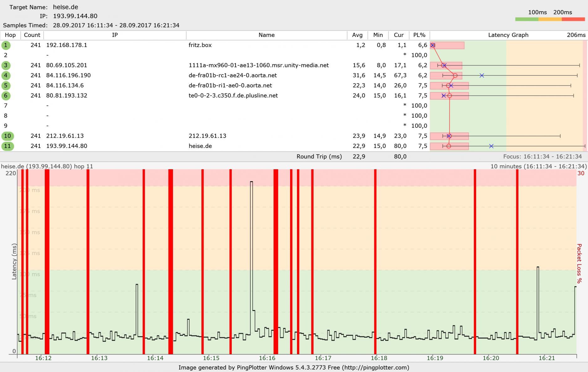This screenshot has height=372, width=588.
Task: Click hop 8 row number
Action: pyautogui.click(x=6, y=115)
